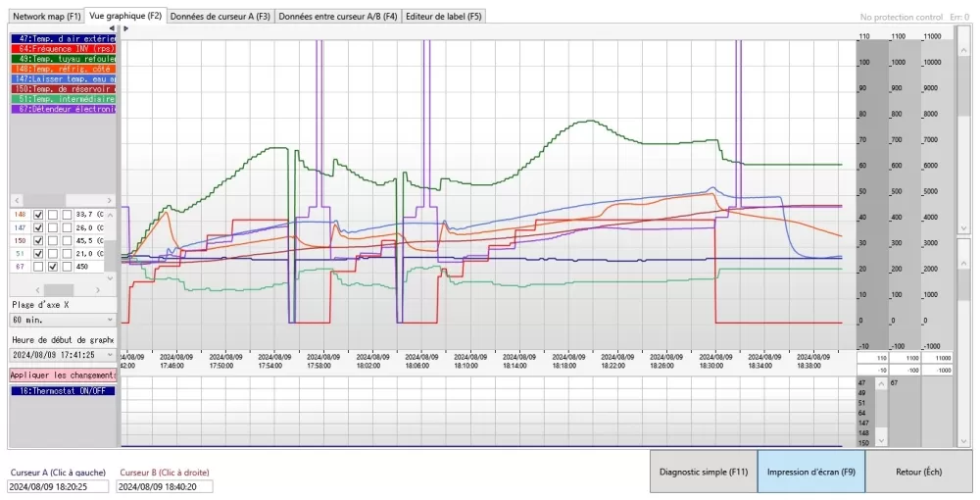
Task: Open Données entre curseur A/B (F4) tab
Action: point(337,17)
